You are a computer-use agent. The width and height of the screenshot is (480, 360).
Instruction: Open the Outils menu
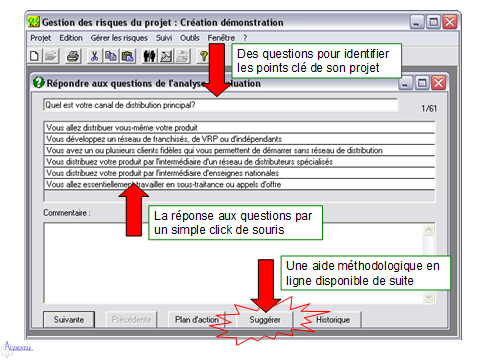click(x=190, y=38)
